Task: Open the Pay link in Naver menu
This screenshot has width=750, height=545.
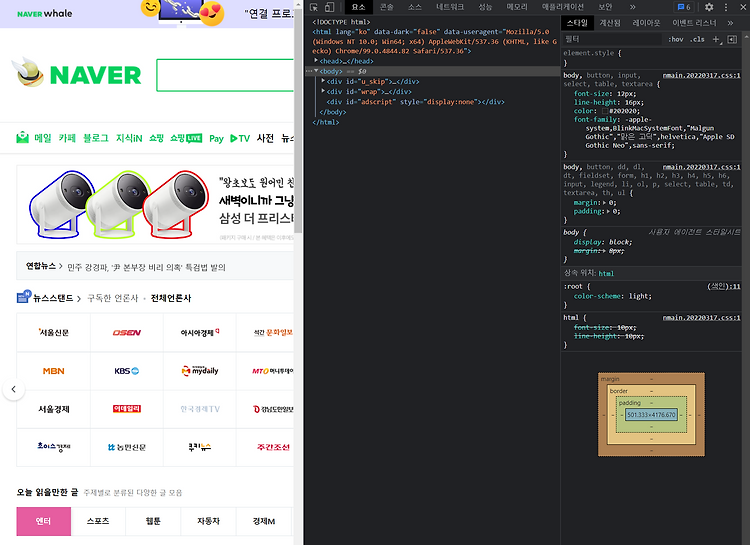Action: click(216, 139)
